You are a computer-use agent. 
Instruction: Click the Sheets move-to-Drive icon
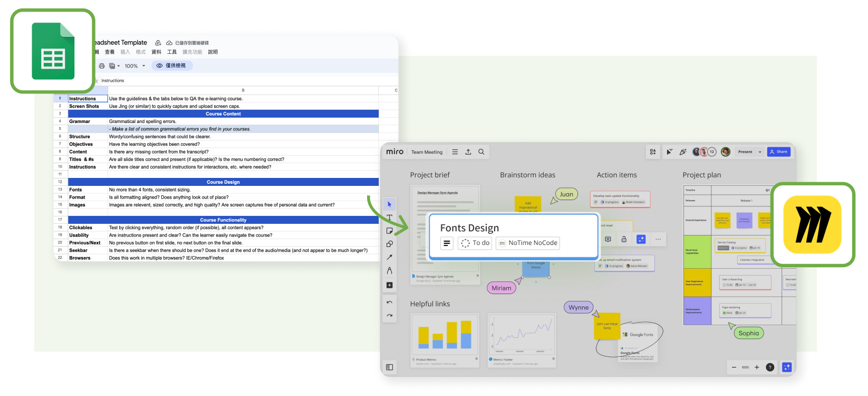158,43
